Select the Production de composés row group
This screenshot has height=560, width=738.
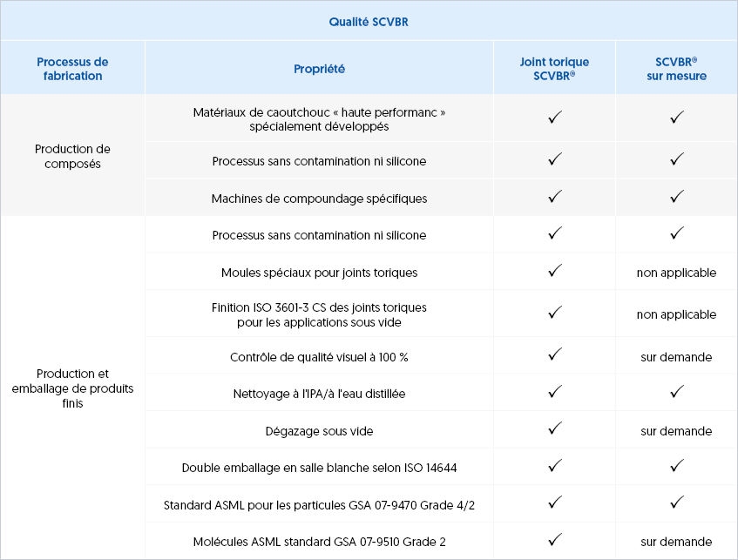pyautogui.click(x=72, y=156)
